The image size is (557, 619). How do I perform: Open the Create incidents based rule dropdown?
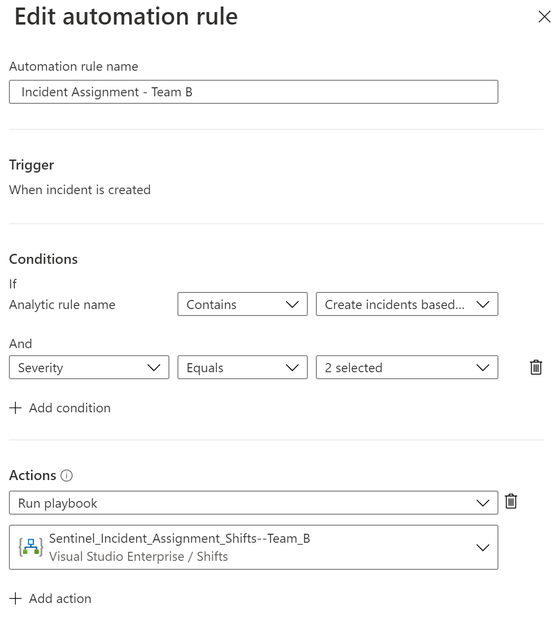tap(407, 304)
